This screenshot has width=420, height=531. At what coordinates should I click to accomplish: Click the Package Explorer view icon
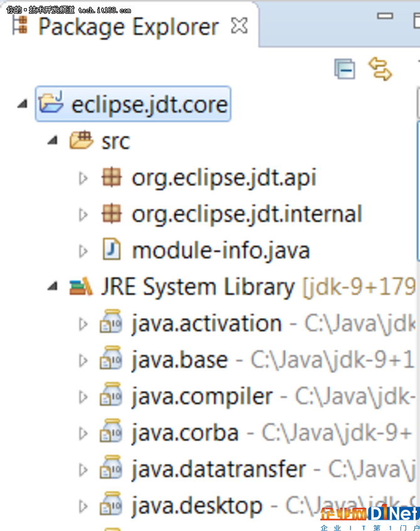point(20,26)
